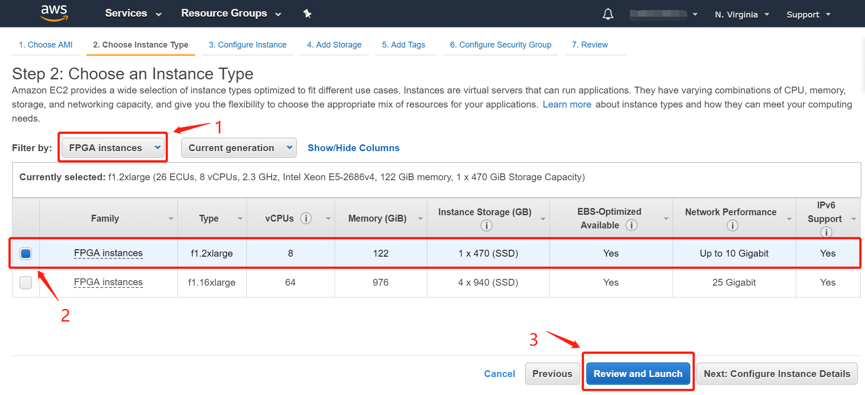This screenshot has width=865, height=395.
Task: Click the vCPUs column info icon
Action: pyautogui.click(x=306, y=218)
